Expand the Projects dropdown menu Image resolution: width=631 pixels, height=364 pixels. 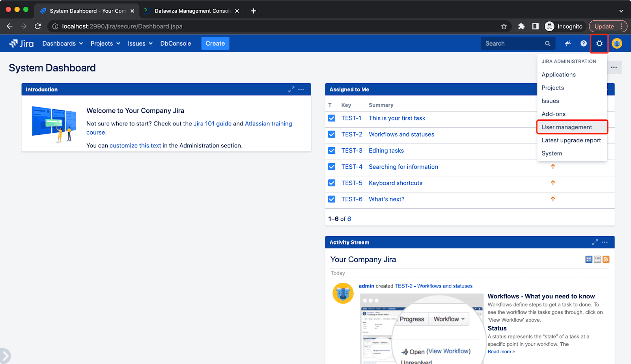(105, 43)
